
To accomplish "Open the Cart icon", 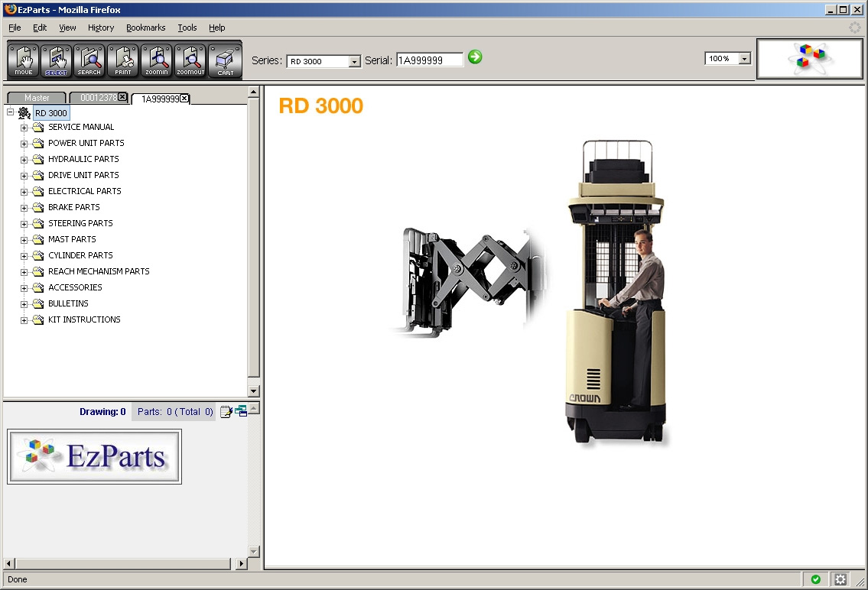I will coord(225,60).
